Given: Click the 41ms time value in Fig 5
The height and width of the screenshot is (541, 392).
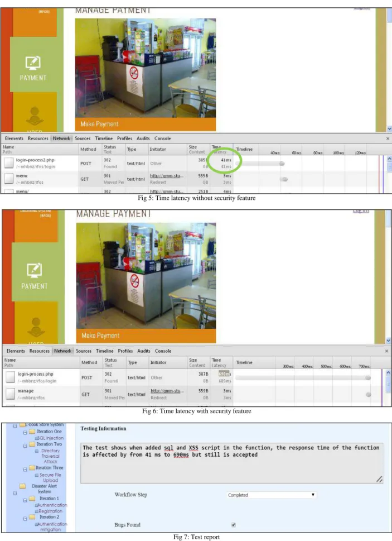Looking at the screenshot, I should [x=226, y=160].
